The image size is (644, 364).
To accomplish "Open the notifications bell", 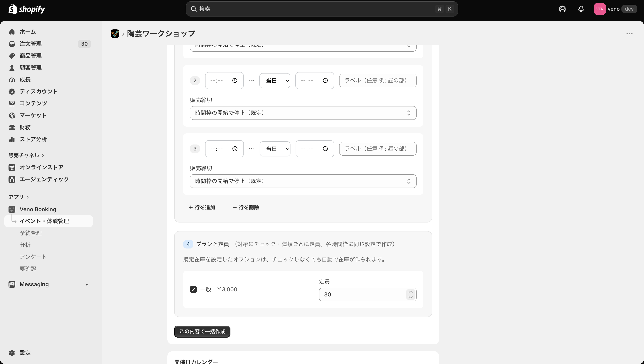I will click(x=581, y=9).
